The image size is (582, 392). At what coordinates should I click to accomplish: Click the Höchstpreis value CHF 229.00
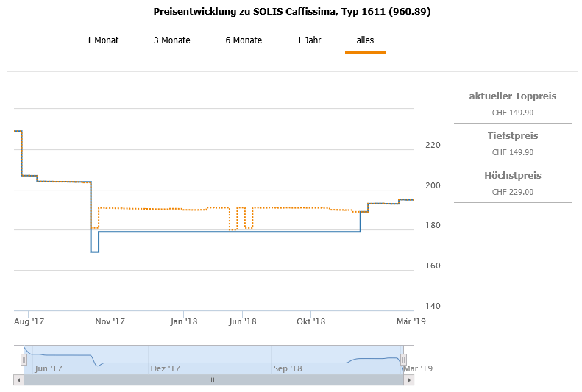click(512, 192)
